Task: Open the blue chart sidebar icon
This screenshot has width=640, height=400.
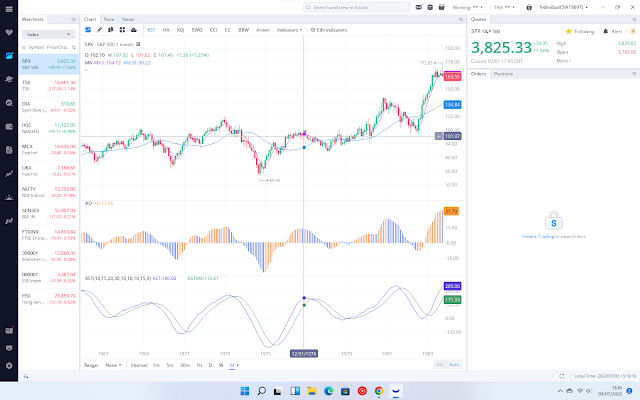Action: pos(9,56)
